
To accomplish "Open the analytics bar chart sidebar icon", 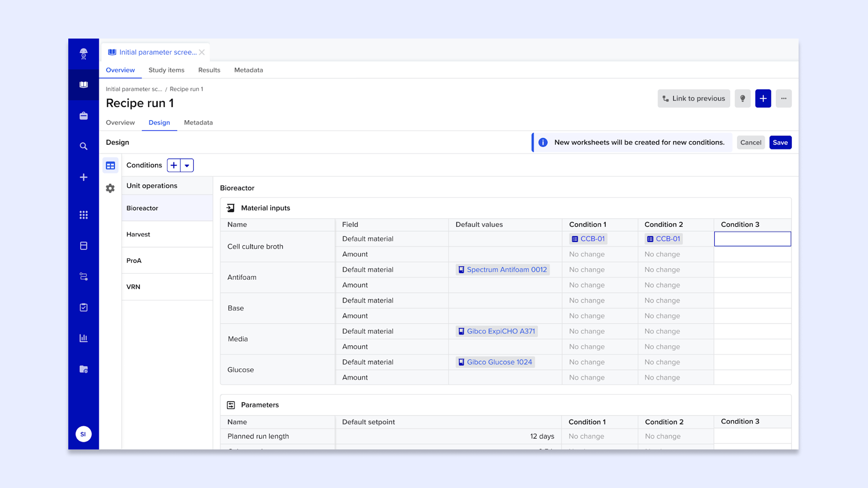I will (83, 338).
